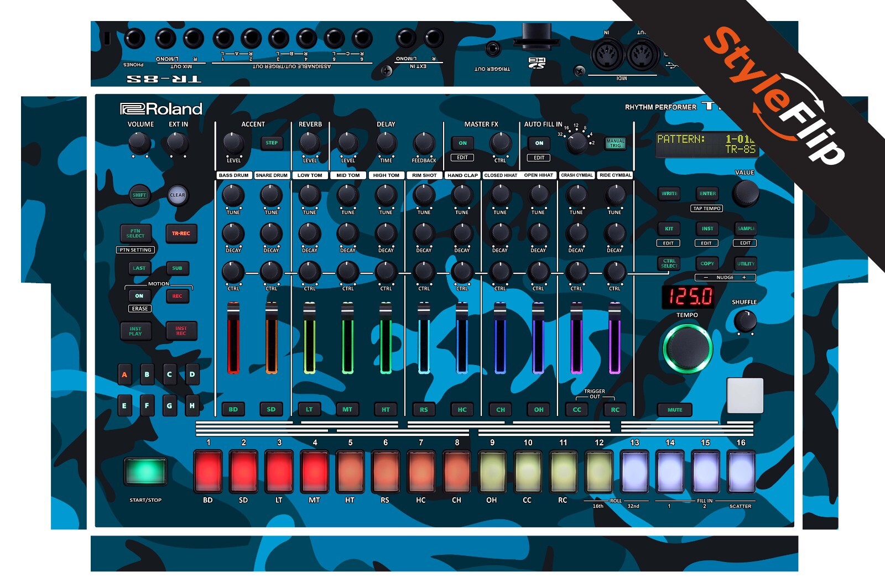Click the LAST button

139,268
